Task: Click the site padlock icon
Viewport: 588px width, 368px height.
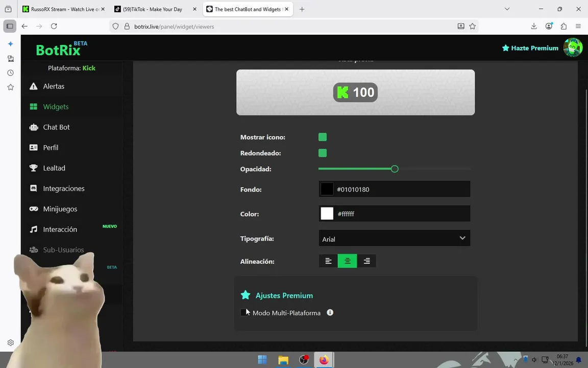Action: click(127, 26)
